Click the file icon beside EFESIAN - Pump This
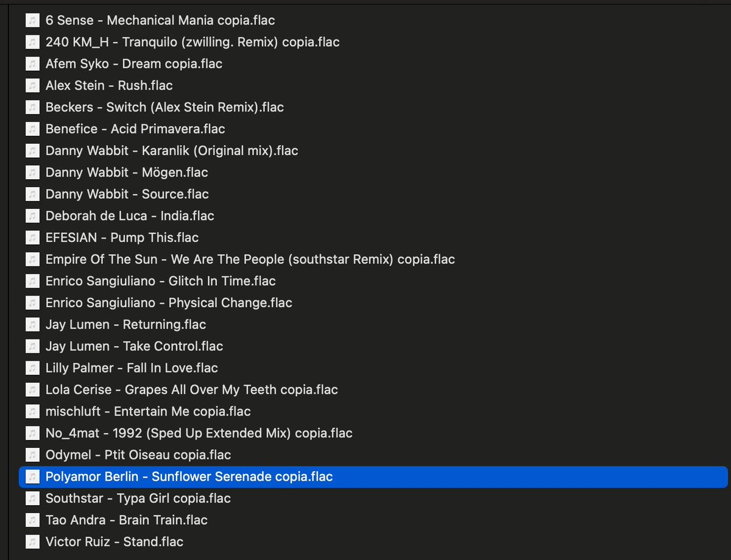731x560 pixels. (32, 238)
